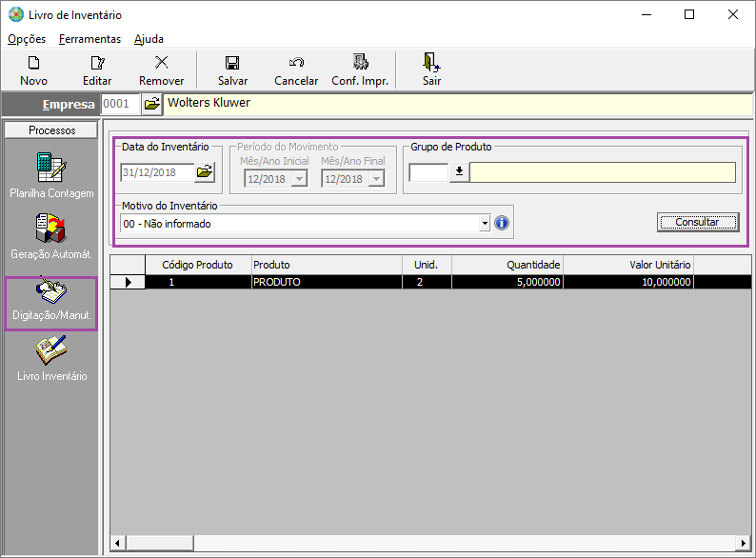Click the Consultar button

click(x=698, y=222)
